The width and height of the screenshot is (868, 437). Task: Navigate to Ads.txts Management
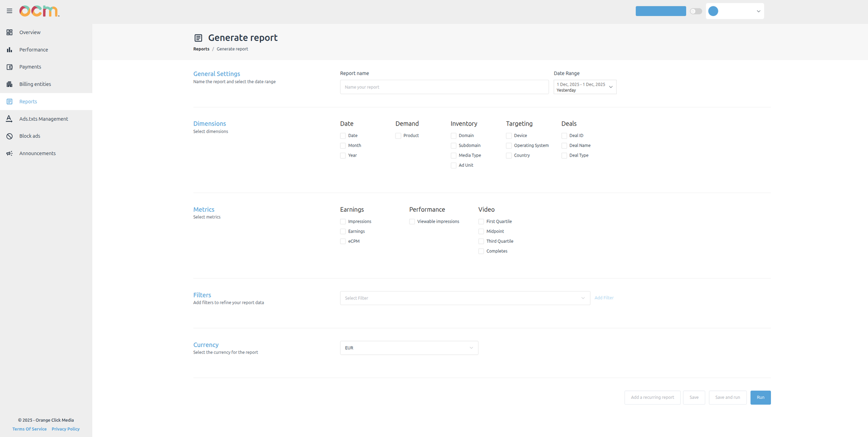[x=44, y=119]
